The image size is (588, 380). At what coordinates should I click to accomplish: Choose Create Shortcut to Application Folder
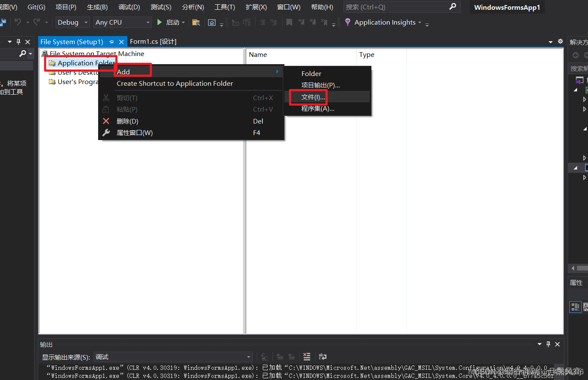191,84
